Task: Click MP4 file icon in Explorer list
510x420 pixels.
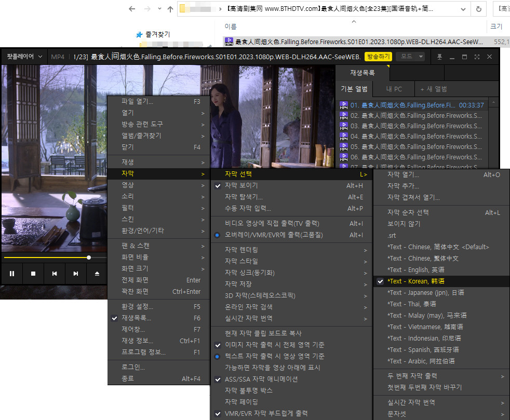Action: coord(229,42)
